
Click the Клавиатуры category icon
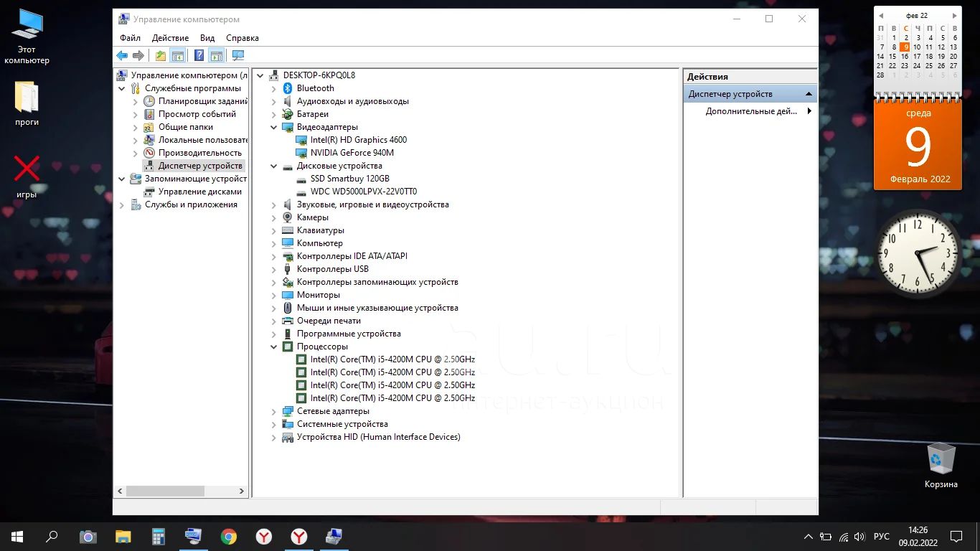click(288, 230)
